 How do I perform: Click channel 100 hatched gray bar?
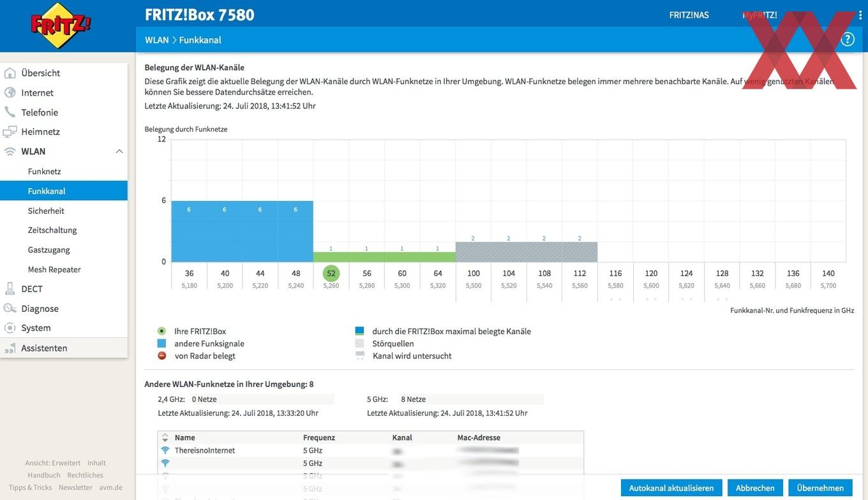click(473, 252)
